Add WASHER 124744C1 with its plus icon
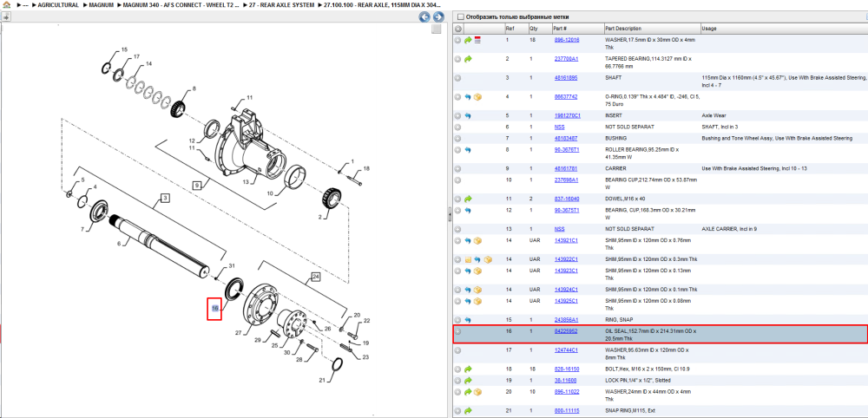 point(457,350)
